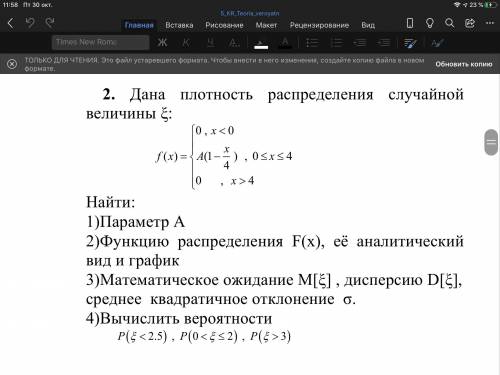The image size is (500, 375).
Task: Toggle bold Ж formatting
Action: coord(162,42)
